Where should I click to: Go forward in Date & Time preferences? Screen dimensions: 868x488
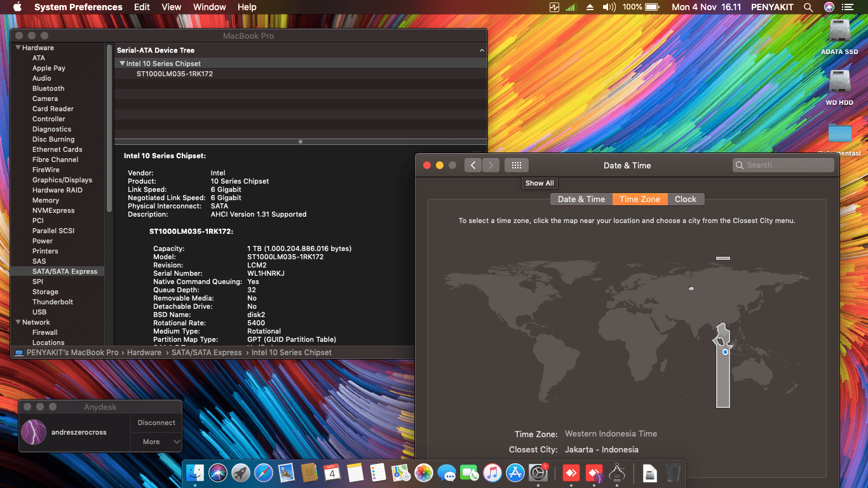pyautogui.click(x=491, y=165)
